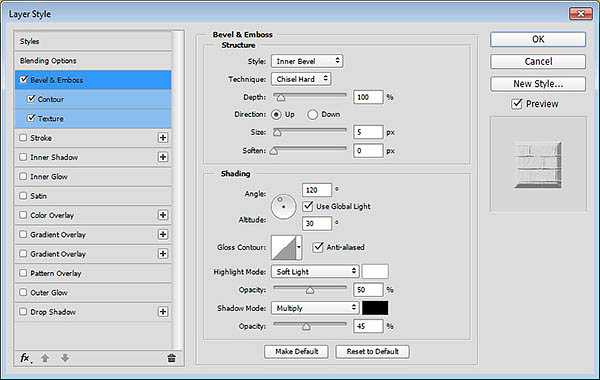Viewport: 600px width, 380px height.
Task: Click the black Shadow Mode color swatch
Action: [x=375, y=308]
